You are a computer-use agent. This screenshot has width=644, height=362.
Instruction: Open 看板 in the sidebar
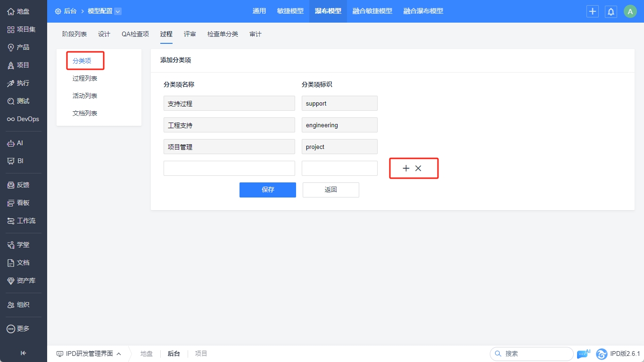point(18,203)
